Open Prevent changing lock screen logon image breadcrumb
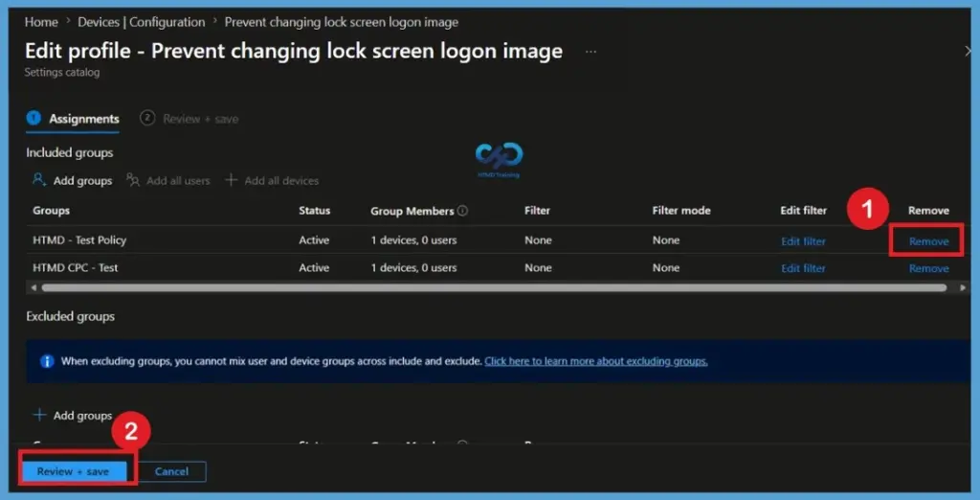The height and width of the screenshot is (500, 980). pos(342,22)
